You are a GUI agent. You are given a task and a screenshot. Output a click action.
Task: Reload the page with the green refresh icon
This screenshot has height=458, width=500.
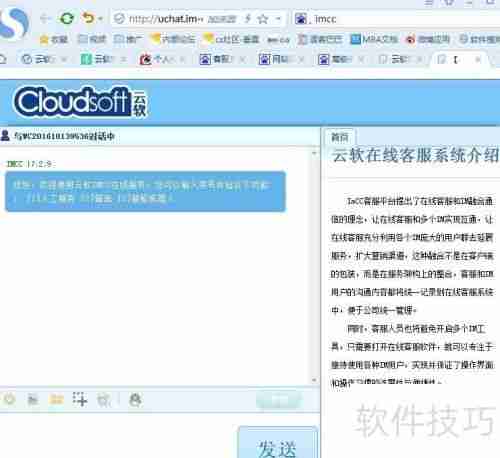coord(67,18)
